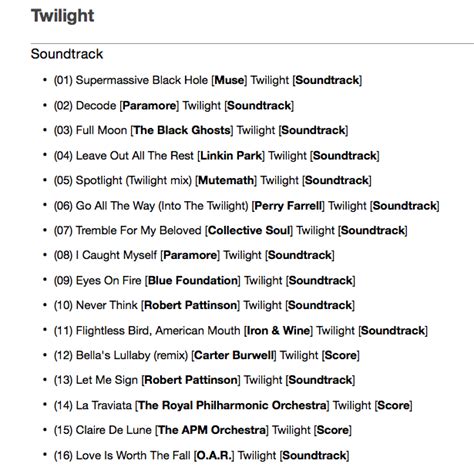Click the Decode by Paramore track
474x474 pixels.
click(x=174, y=106)
